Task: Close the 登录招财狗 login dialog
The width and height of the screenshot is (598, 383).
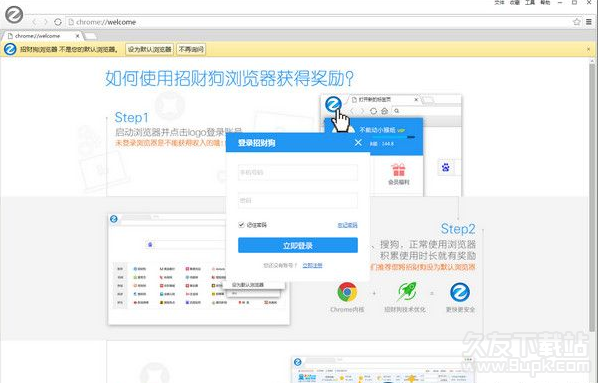Action: coord(358,142)
